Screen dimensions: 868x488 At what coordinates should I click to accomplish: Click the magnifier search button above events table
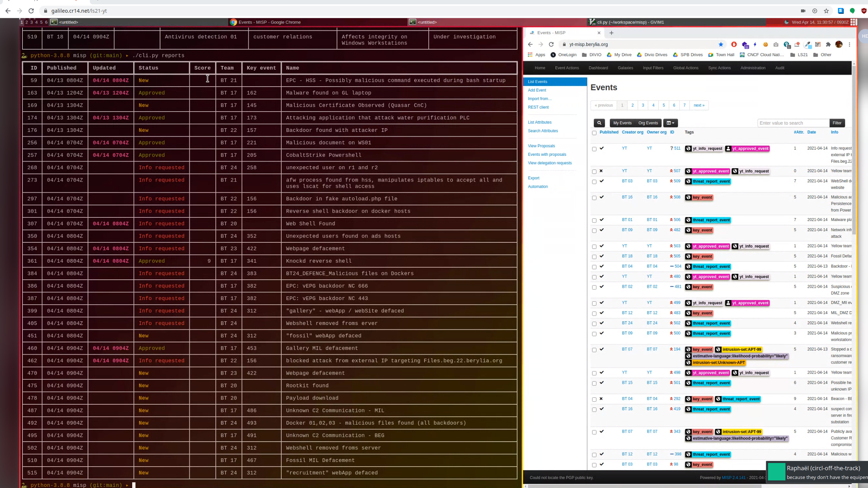click(599, 123)
